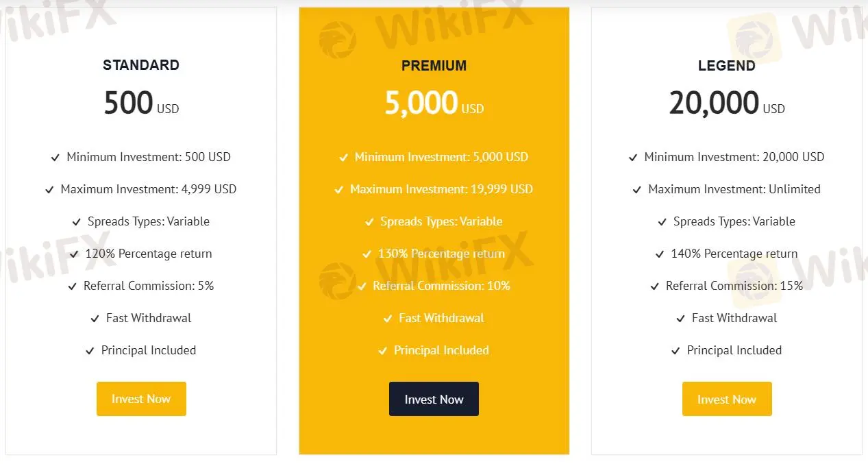Click checkmark beside 120% Percentage return
868x464 pixels.
point(74,254)
